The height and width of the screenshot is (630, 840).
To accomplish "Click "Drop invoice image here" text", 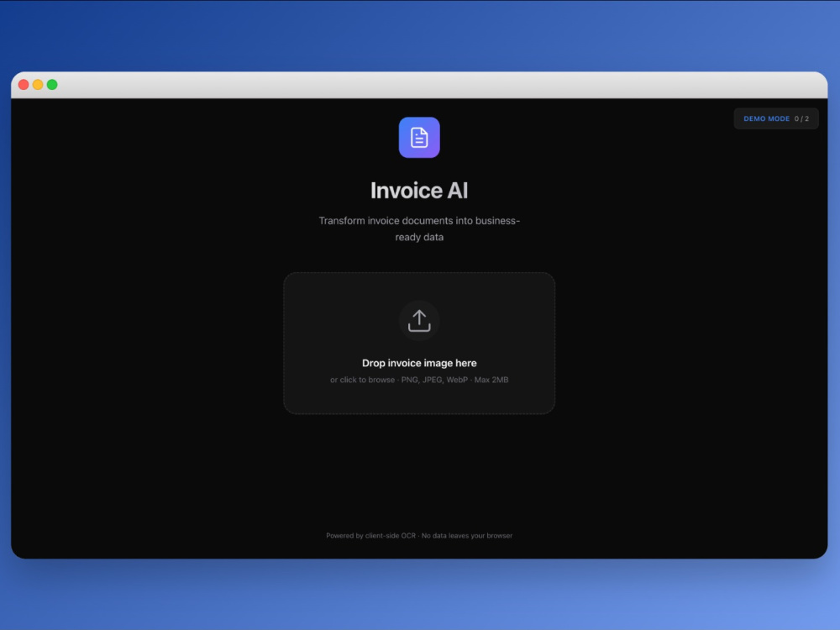I will (419, 363).
